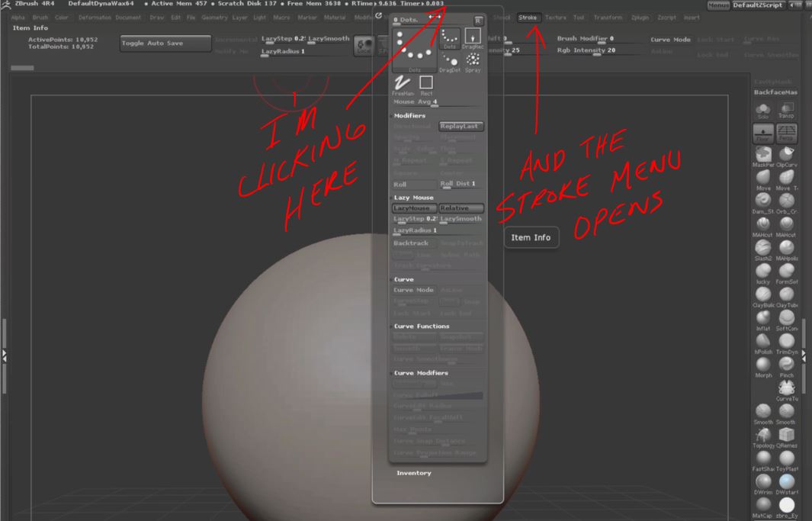
Task: Click the left tray divider arrows
Action: [4, 355]
